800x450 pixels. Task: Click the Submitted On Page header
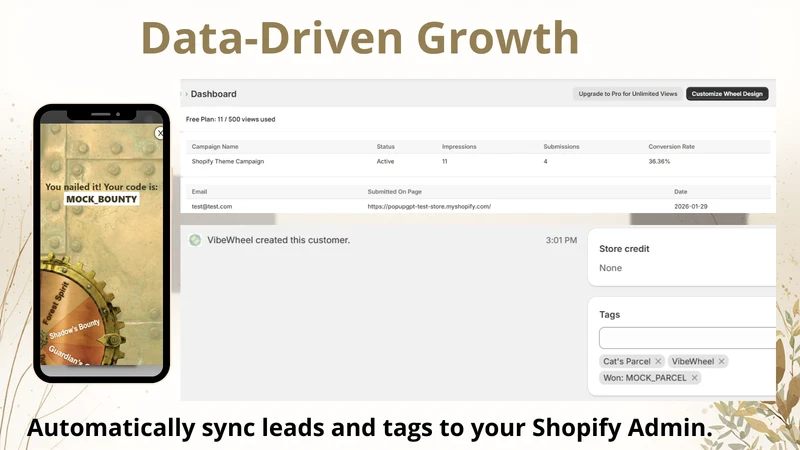pos(394,192)
